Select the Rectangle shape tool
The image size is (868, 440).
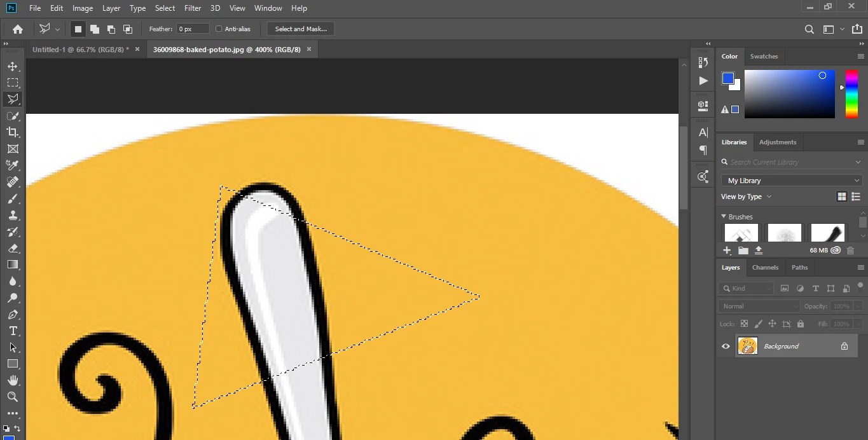[x=13, y=364]
